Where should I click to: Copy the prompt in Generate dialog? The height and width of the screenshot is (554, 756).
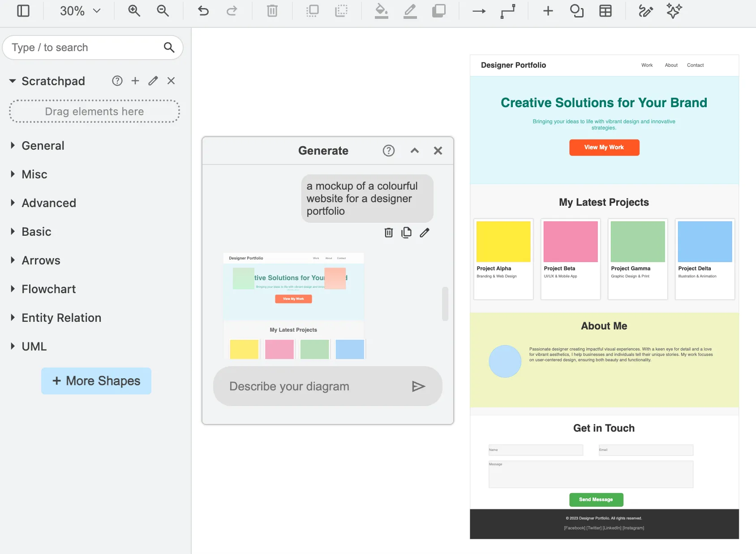(x=406, y=233)
